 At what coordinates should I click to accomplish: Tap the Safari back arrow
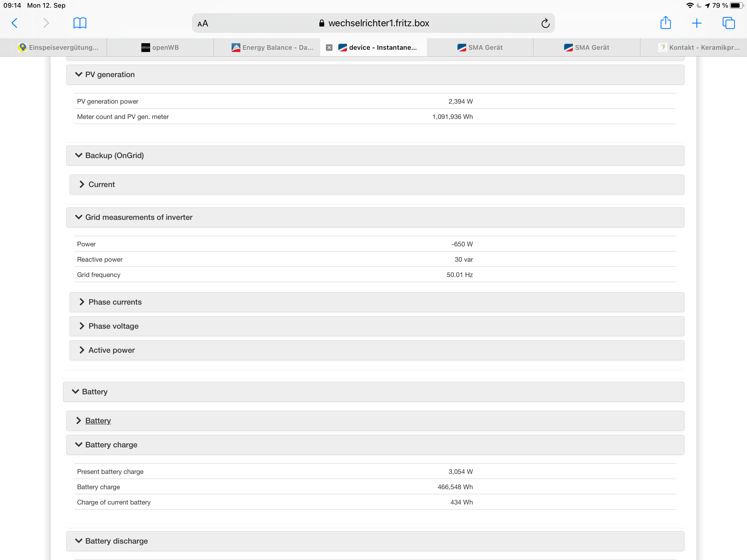tap(14, 23)
